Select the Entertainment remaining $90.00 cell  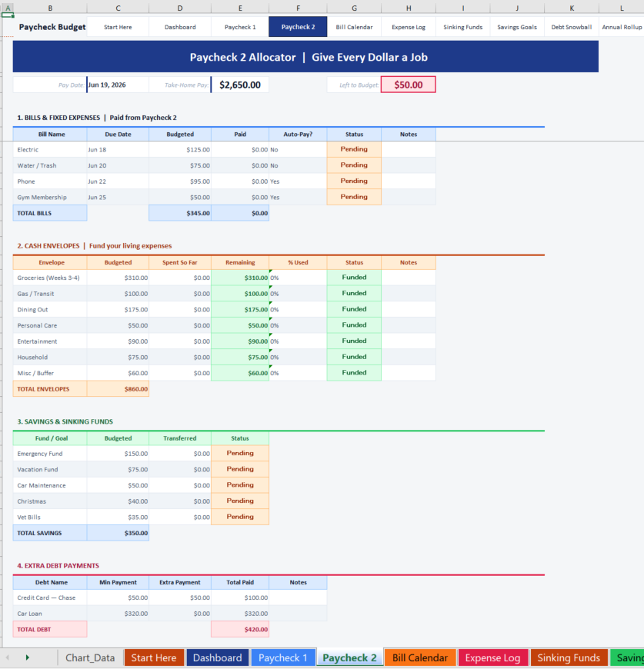pyautogui.click(x=240, y=341)
